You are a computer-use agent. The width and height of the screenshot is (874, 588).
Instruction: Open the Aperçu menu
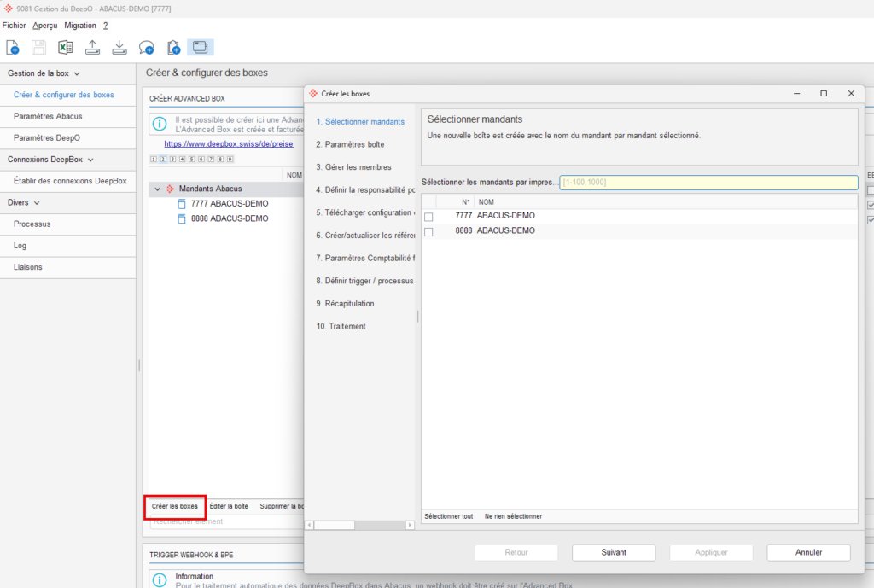(x=45, y=26)
